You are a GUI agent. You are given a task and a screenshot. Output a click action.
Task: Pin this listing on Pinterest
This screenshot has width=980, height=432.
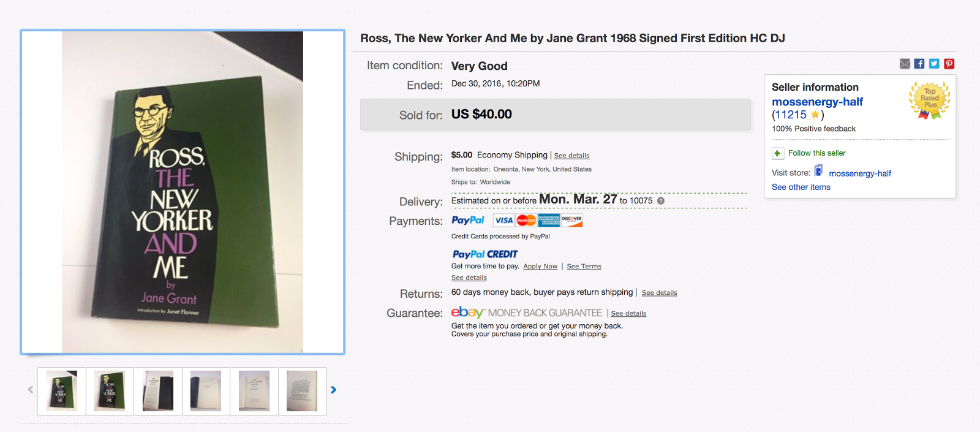pyautogui.click(x=949, y=64)
